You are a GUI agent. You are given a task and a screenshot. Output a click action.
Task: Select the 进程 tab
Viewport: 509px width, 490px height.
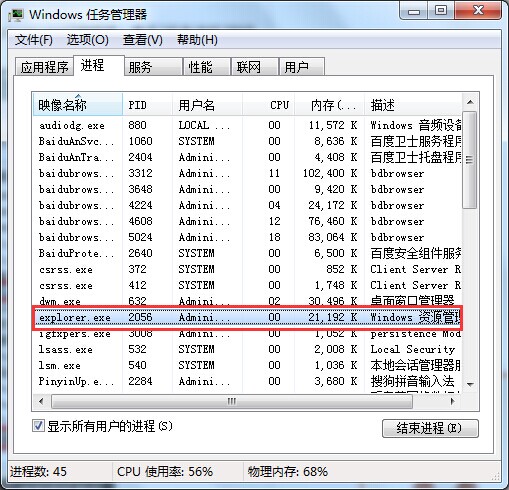coord(99,65)
